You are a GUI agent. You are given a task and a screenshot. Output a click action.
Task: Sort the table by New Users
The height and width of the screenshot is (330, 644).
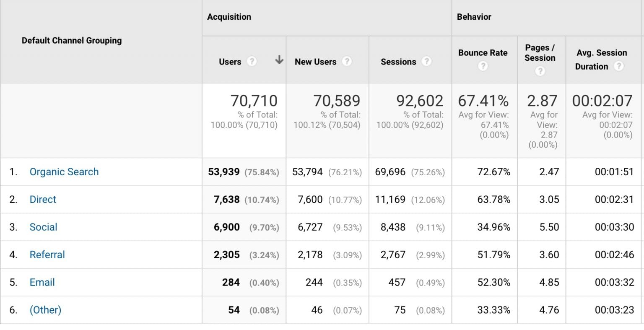coord(315,61)
